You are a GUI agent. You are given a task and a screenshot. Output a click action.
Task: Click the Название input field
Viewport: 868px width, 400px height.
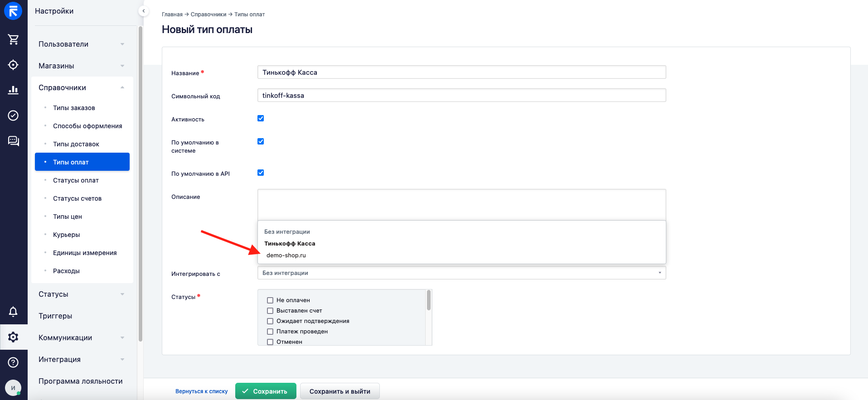click(x=461, y=72)
